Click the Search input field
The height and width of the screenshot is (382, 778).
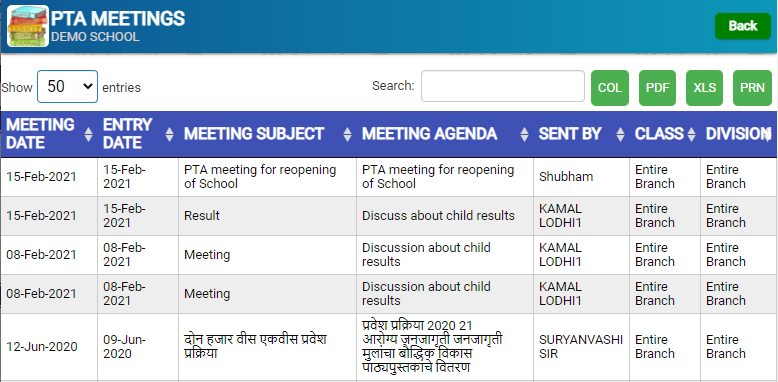[503, 86]
